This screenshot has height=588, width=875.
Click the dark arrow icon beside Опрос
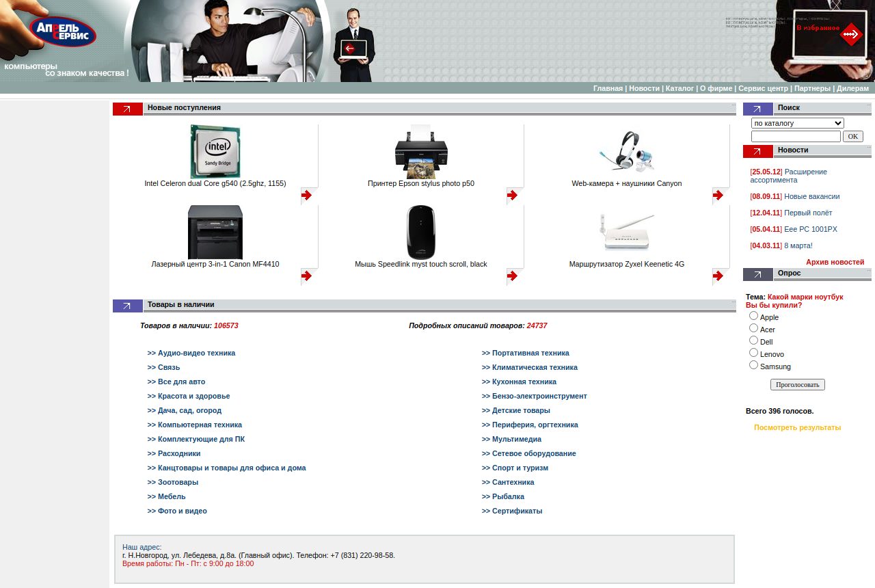758,275
